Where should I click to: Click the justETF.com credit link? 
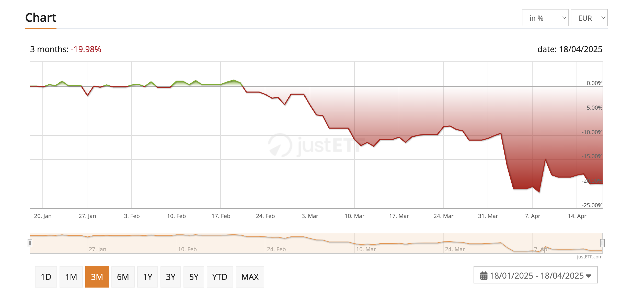click(x=590, y=257)
